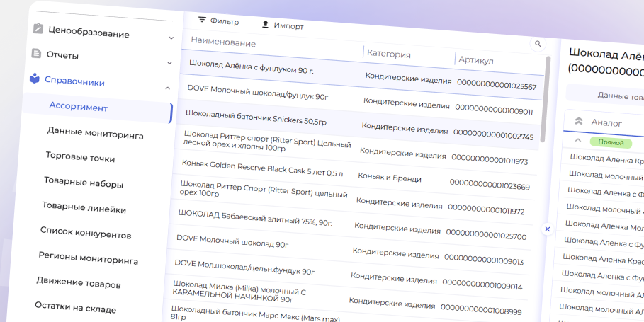This screenshot has height=322, width=644.
Task: Collapse the Прямой group chevron
Action: [x=577, y=141]
